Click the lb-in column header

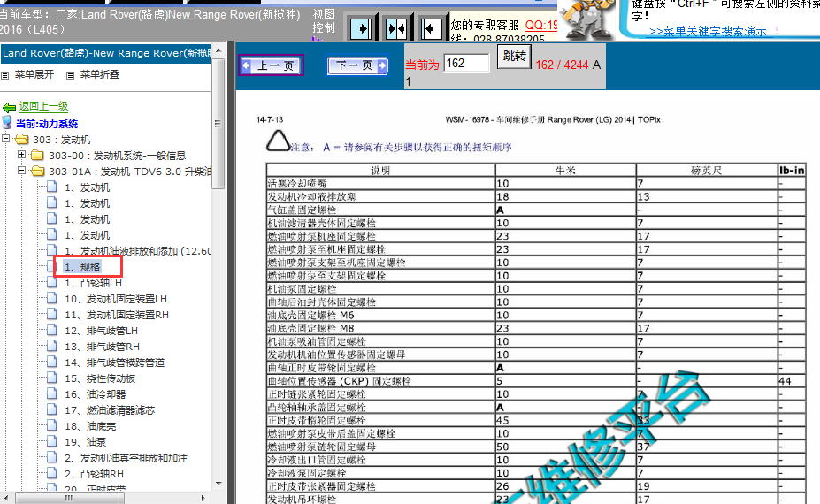coord(791,171)
